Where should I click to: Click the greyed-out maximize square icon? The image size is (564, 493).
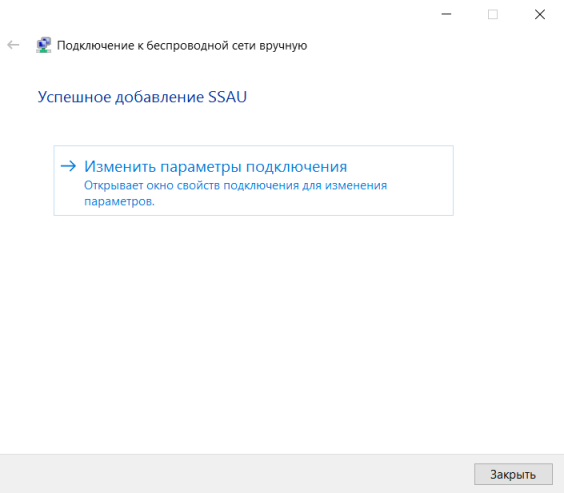pos(493,14)
